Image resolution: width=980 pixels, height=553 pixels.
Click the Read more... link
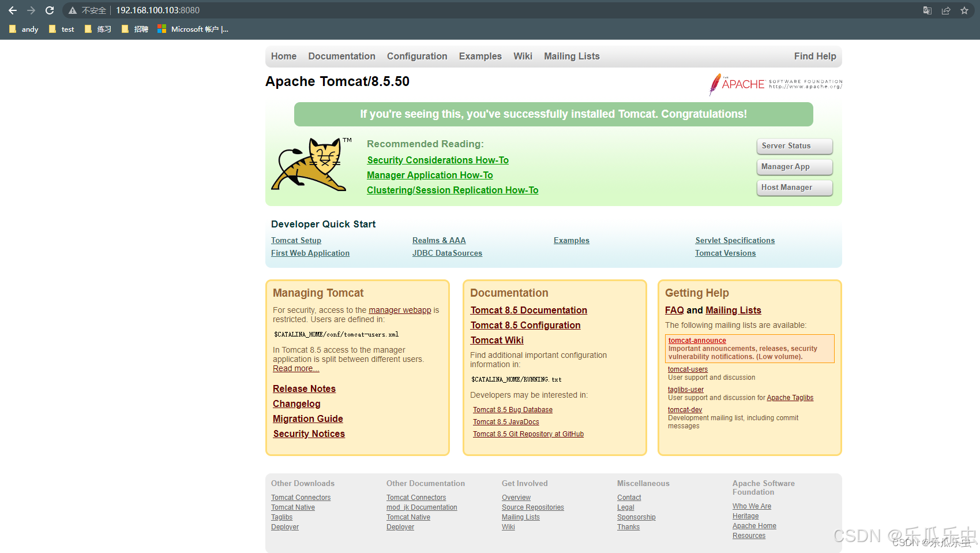[296, 368]
